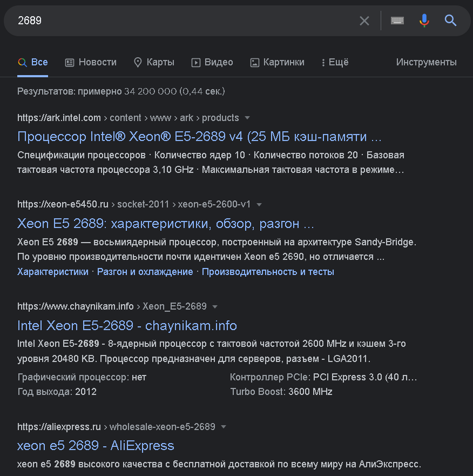The image size is (473, 476).
Task: Expand dropdown arrow next to chaynikam.info URL
Action: click(215, 306)
